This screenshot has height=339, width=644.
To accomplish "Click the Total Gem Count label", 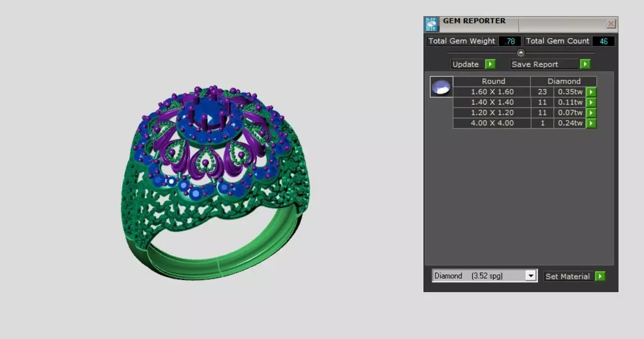I will click(557, 41).
